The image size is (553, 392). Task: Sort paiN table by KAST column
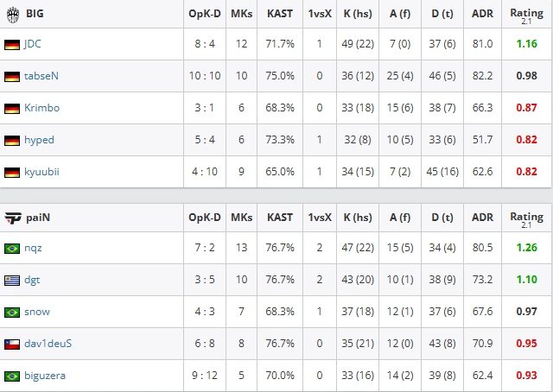point(280,218)
